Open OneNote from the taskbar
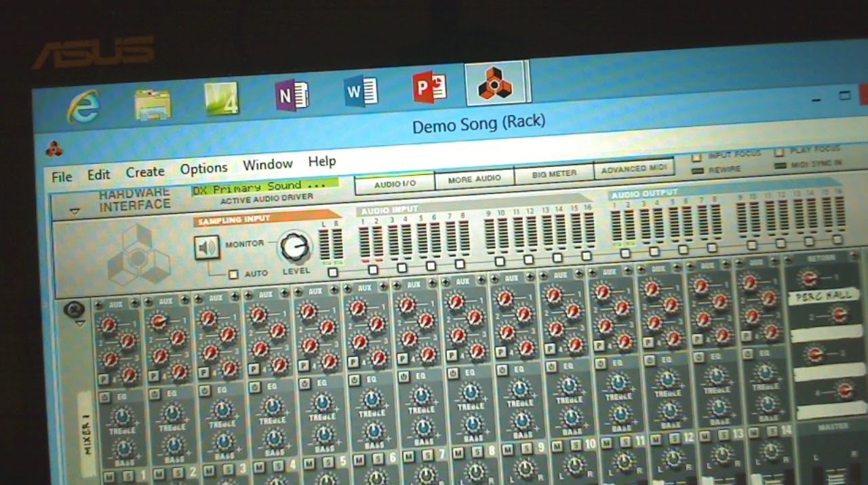The width and height of the screenshot is (868, 485). (x=292, y=95)
